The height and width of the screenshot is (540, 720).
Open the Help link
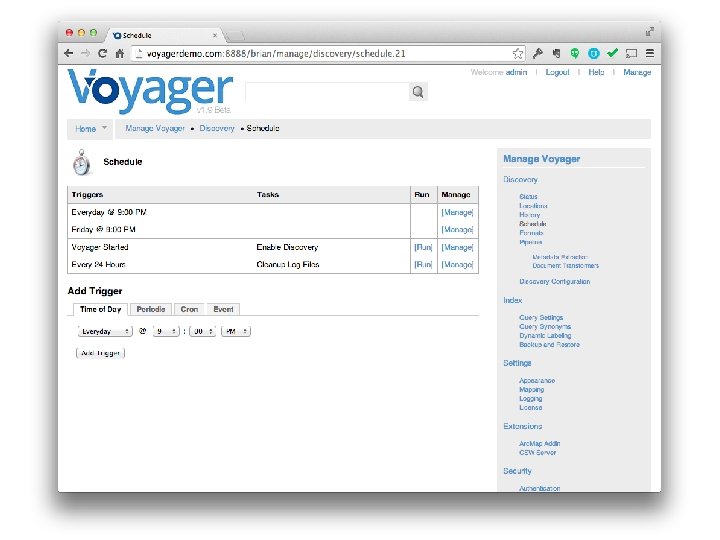[596, 72]
